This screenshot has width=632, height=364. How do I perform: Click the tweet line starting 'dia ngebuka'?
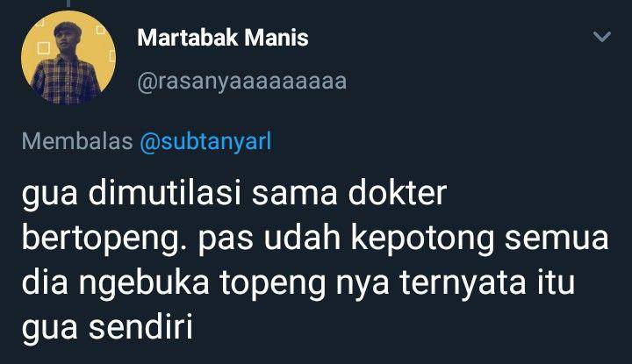[298, 284]
